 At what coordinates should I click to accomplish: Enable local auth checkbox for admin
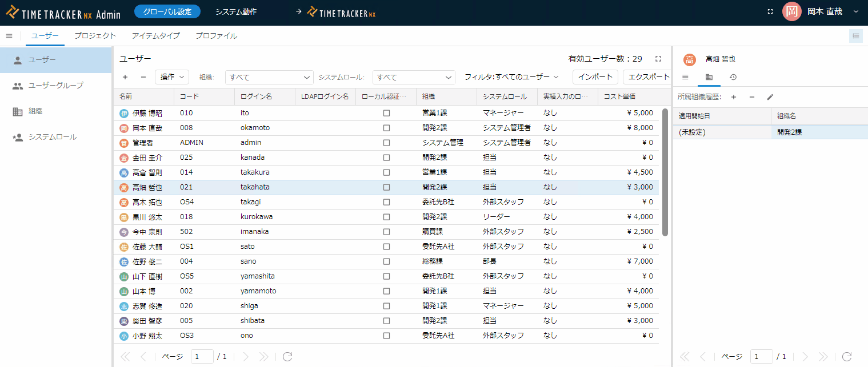coord(386,143)
